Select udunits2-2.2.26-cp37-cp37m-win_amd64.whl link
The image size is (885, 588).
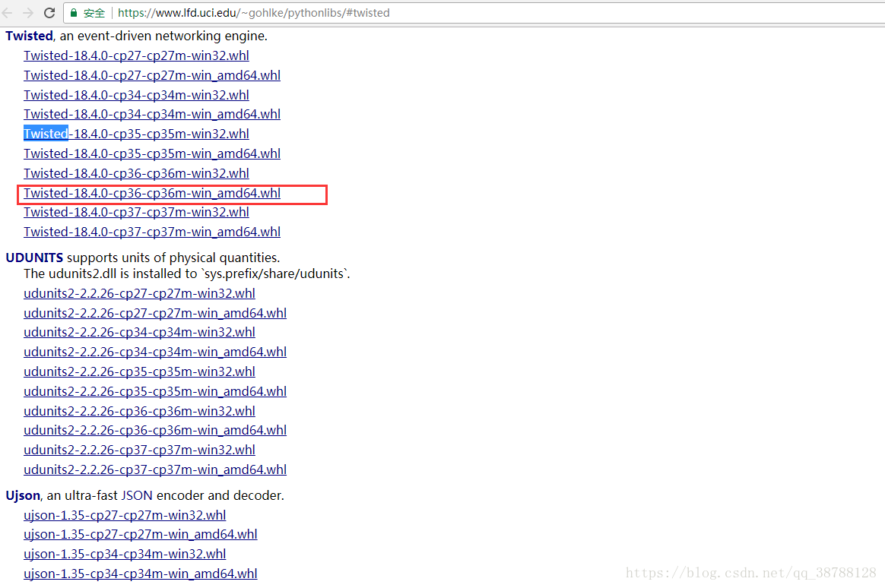[x=155, y=470]
